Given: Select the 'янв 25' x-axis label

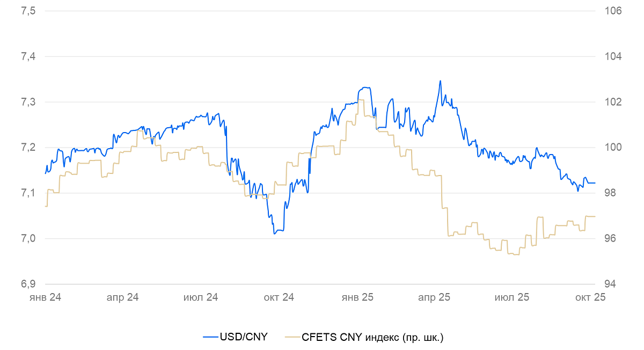Looking at the screenshot, I should [x=357, y=297].
